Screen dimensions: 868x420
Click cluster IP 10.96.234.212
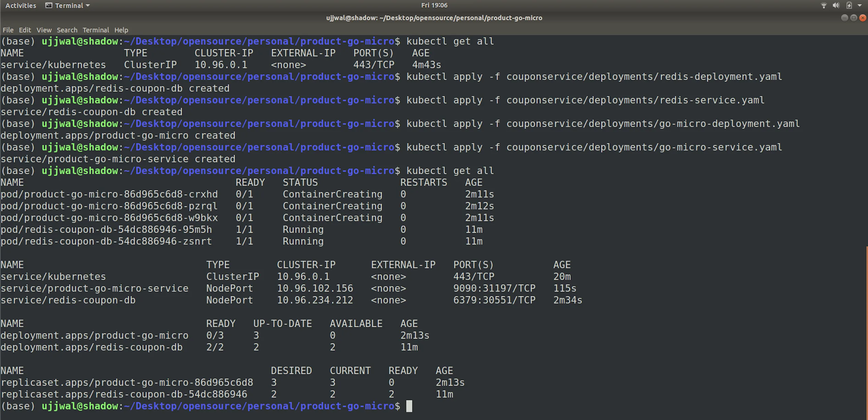(x=315, y=300)
